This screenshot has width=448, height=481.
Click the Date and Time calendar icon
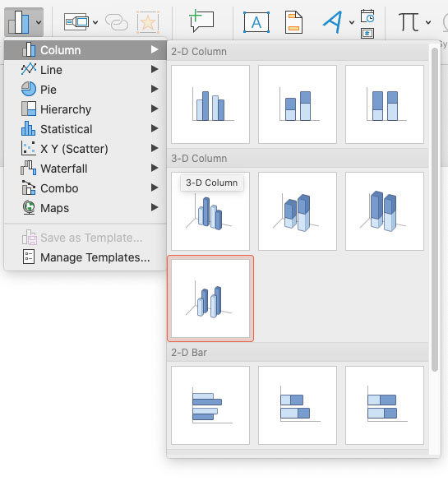(367, 16)
